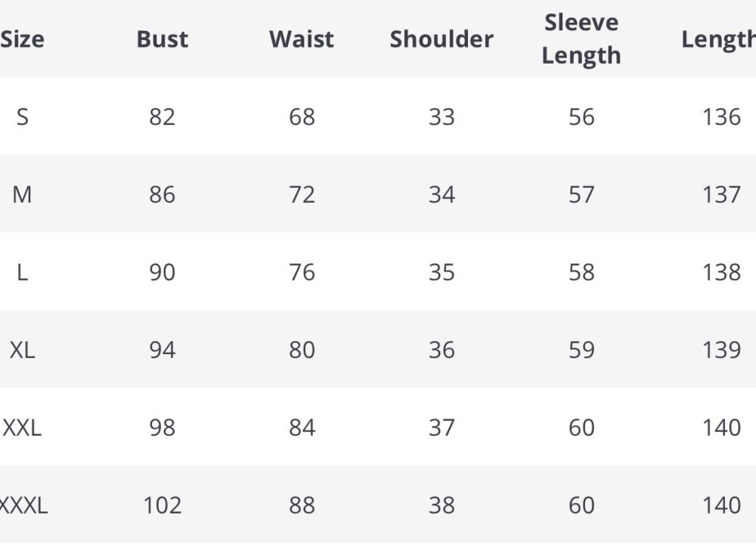Select the XXXL size row label

(23, 505)
